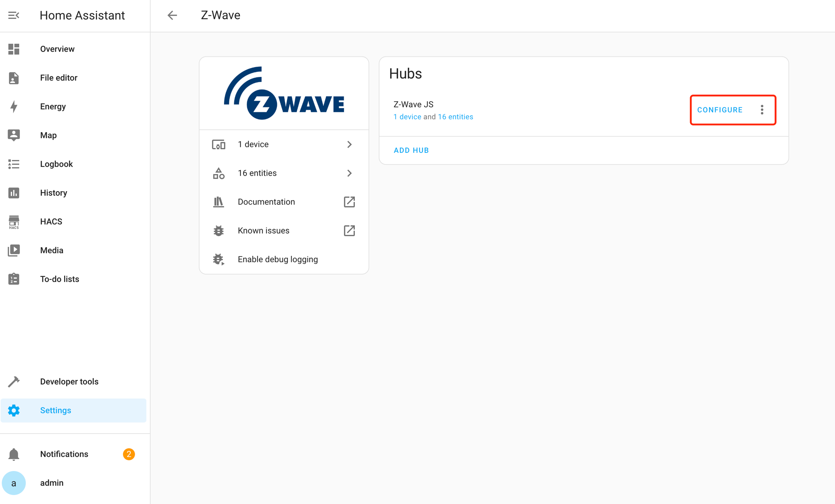Screen dimensions: 835x504
Task: Open the To-do lists menu item
Action: tap(59, 279)
